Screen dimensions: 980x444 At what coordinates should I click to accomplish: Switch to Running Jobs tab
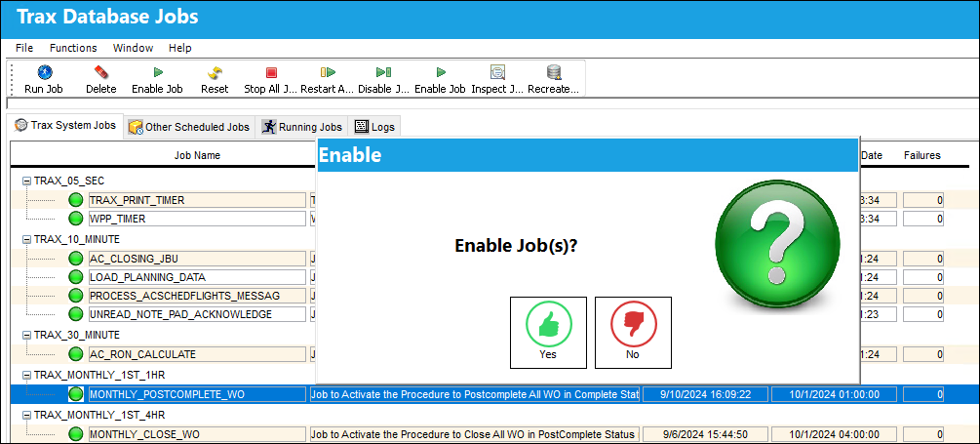pos(302,127)
